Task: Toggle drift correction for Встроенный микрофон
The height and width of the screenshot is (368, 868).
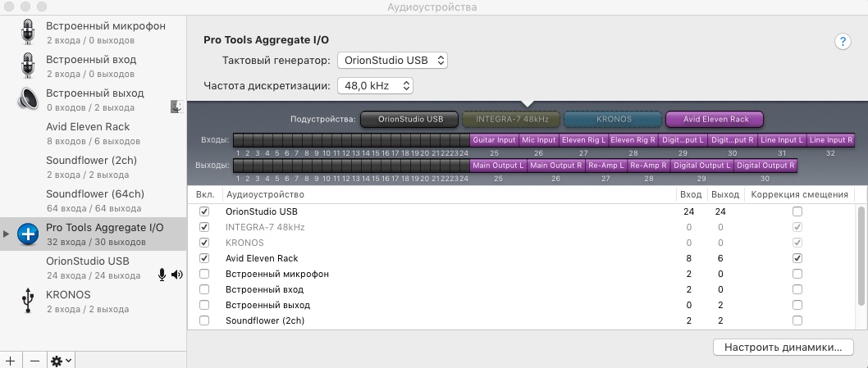Action: pyautogui.click(x=797, y=274)
